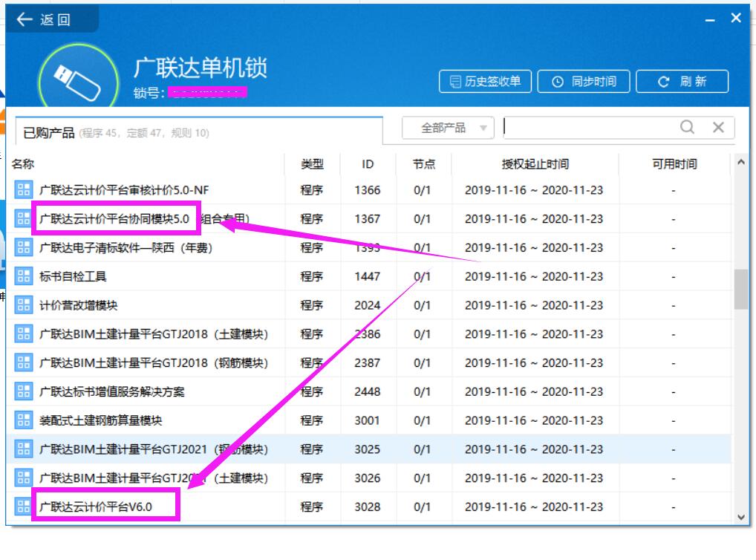
Task: Select 广联达电子清标软件—陕西 (年费) row text
Action: pyautogui.click(x=126, y=248)
